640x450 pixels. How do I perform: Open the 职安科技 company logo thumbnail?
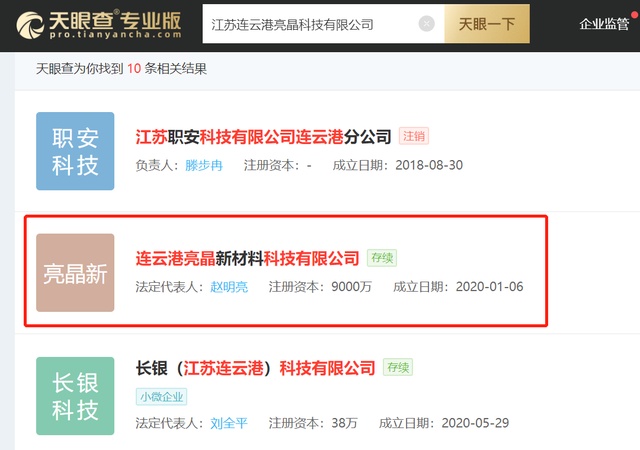tap(75, 151)
